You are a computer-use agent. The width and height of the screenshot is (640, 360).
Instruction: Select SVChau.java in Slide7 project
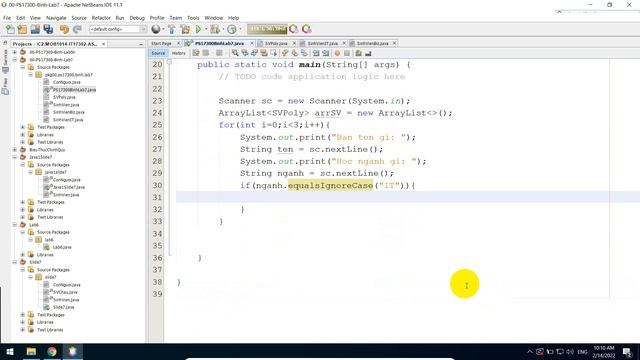65,292
